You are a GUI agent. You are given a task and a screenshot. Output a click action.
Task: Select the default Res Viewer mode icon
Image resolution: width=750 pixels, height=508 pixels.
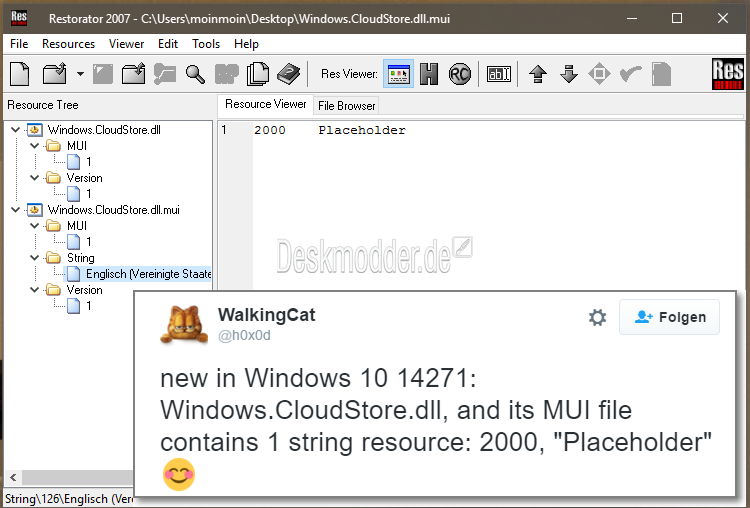(398, 74)
